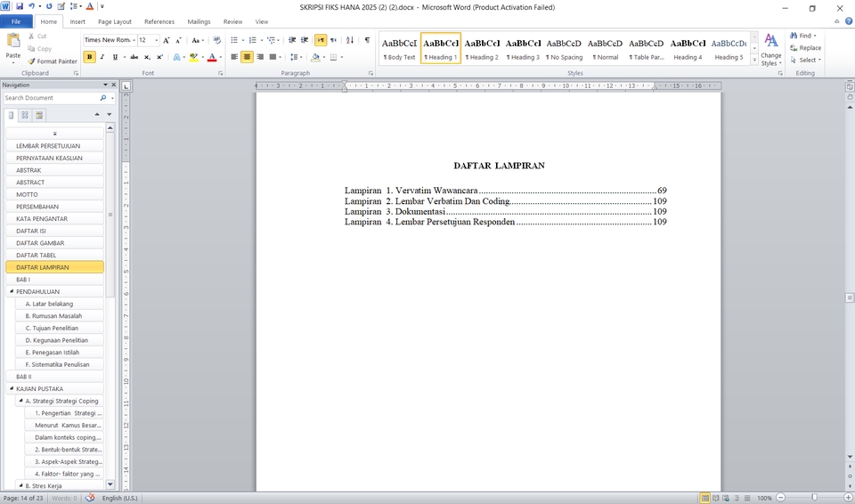Open Word Help question mark icon
855x504 pixels.
click(x=849, y=21)
